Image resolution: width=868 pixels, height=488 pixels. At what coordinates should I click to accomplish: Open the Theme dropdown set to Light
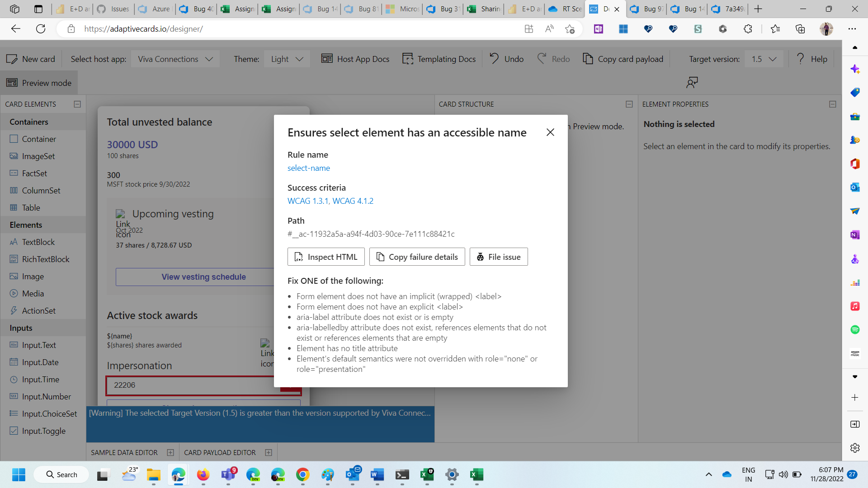point(287,59)
